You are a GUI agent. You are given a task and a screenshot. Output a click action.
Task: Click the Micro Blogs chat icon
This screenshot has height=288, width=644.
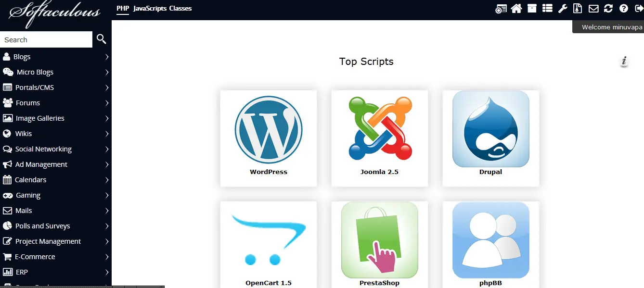8,72
